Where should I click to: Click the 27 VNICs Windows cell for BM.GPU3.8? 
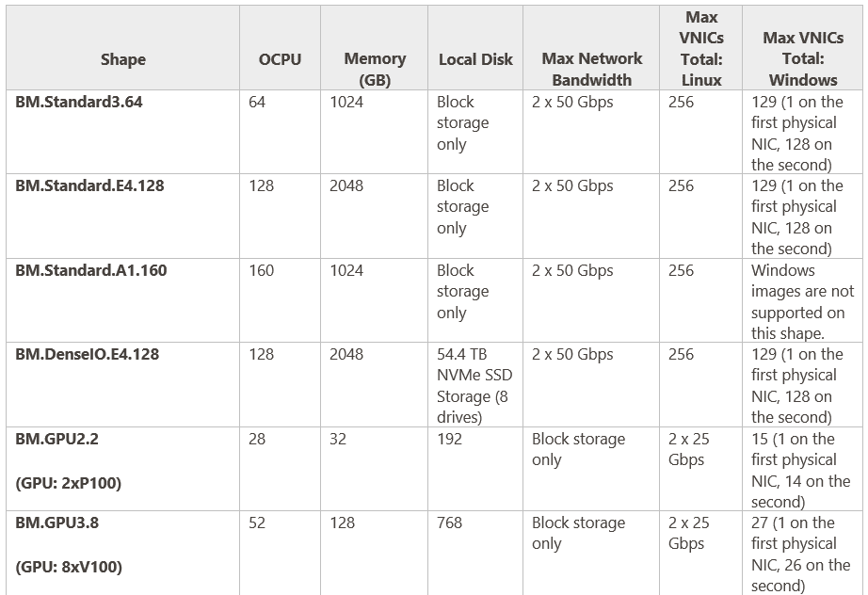(x=802, y=554)
